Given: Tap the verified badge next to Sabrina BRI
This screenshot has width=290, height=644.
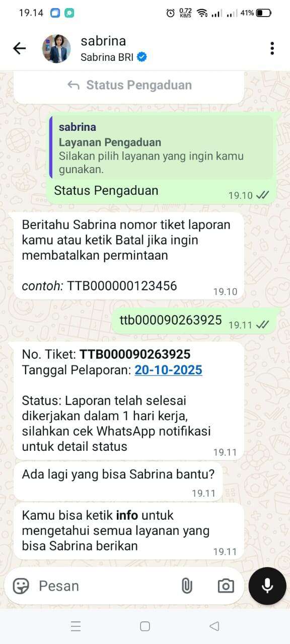Looking at the screenshot, I should (x=142, y=57).
